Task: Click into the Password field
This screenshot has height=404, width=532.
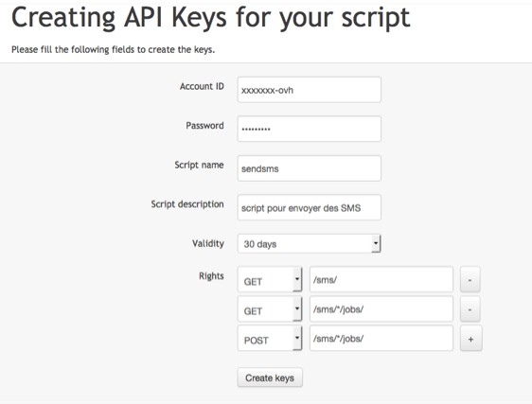Action: point(310,129)
